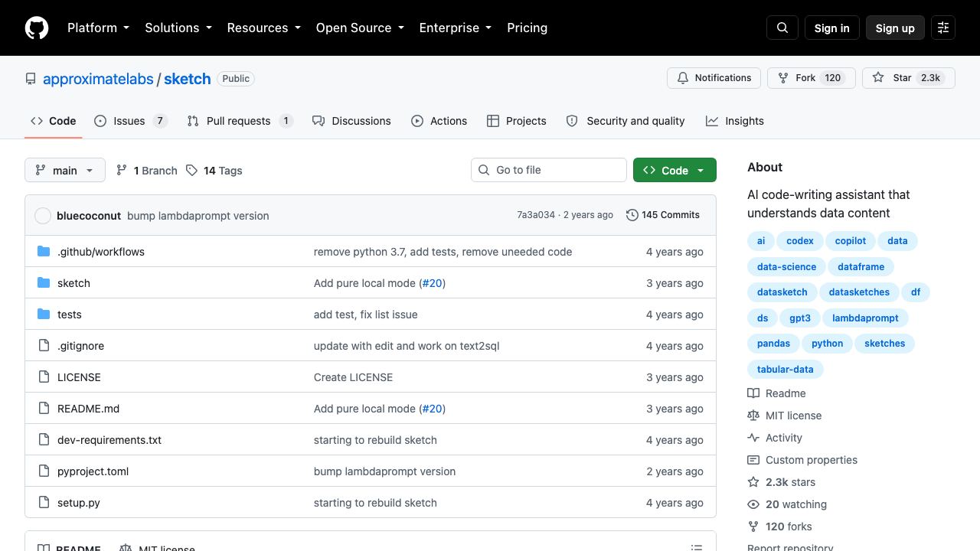This screenshot has height=551, width=980.
Task: Open the Pricing link
Action: pyautogui.click(x=528, y=28)
